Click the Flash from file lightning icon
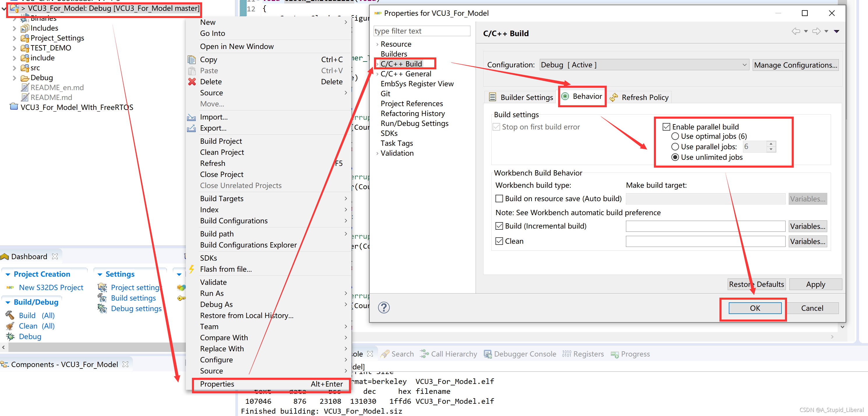Screen dimensions: 868x416 pyautogui.click(x=191, y=269)
